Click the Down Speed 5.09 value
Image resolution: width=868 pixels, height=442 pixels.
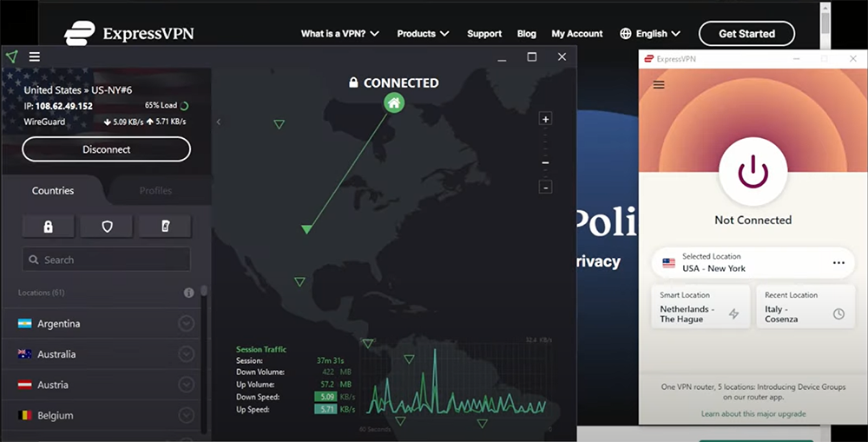coord(326,397)
